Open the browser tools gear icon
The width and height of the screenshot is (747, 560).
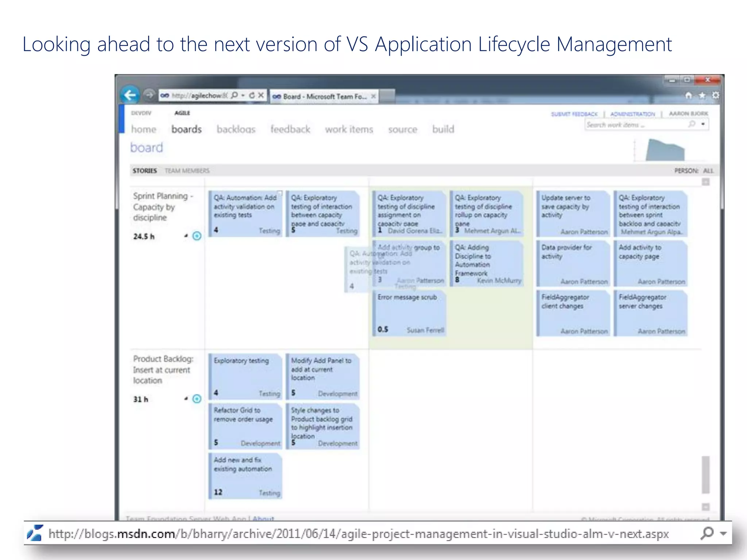tap(716, 96)
